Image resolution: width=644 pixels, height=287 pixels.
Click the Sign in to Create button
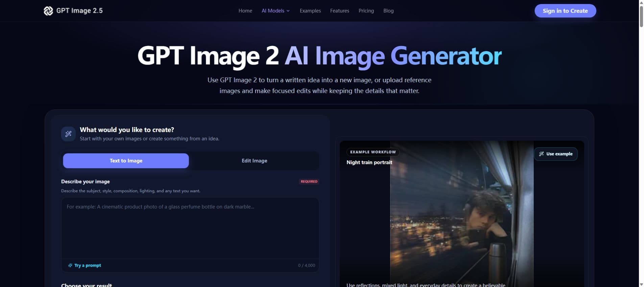coord(565,11)
